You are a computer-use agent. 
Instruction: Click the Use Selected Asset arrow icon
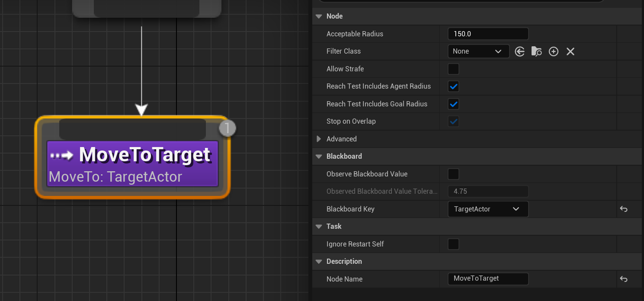click(520, 51)
